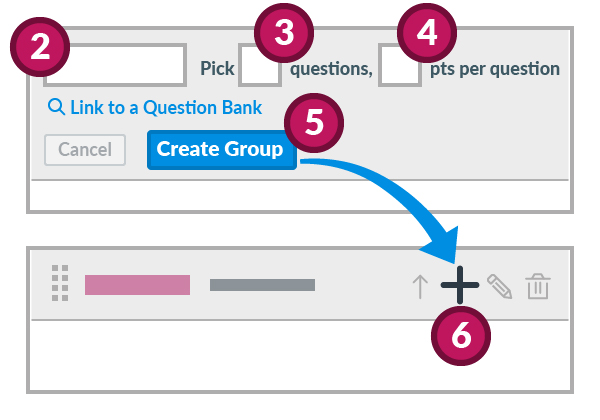The image size is (600, 420).
Task: Click the number 3 step badge
Action: [x=285, y=34]
